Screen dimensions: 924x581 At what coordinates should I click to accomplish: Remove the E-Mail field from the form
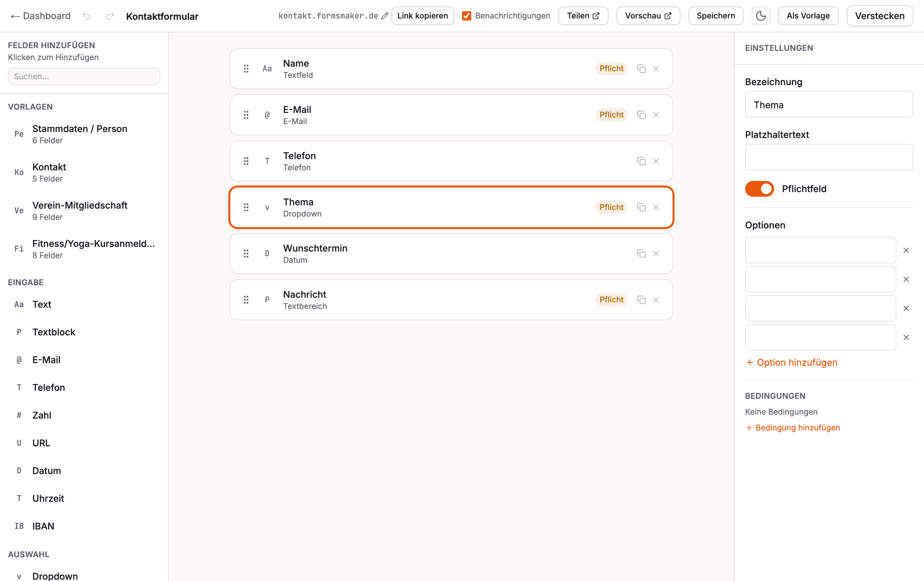point(656,115)
